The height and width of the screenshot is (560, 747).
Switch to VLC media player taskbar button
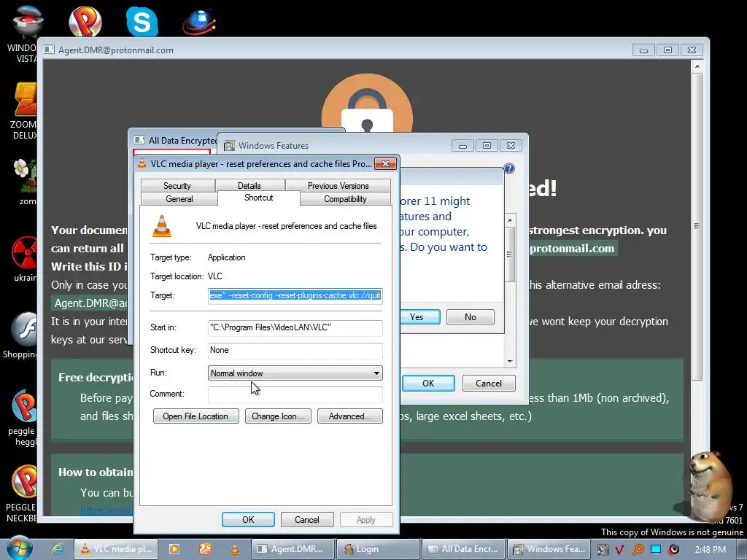115,549
